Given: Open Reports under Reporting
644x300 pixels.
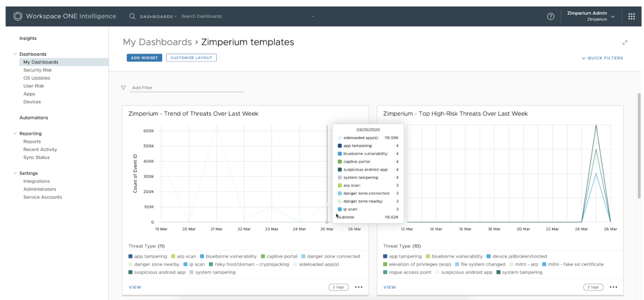Looking at the screenshot, I should click(32, 141).
